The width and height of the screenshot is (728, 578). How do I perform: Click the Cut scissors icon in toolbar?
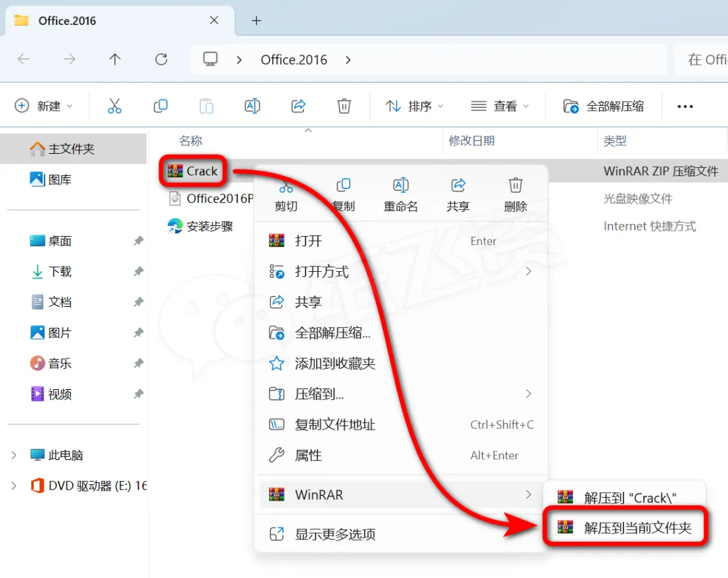(x=115, y=106)
